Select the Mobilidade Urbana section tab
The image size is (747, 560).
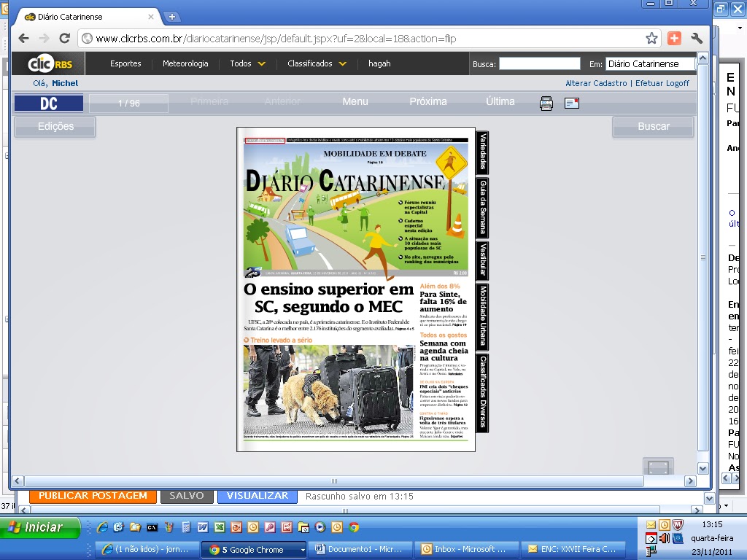point(483,316)
